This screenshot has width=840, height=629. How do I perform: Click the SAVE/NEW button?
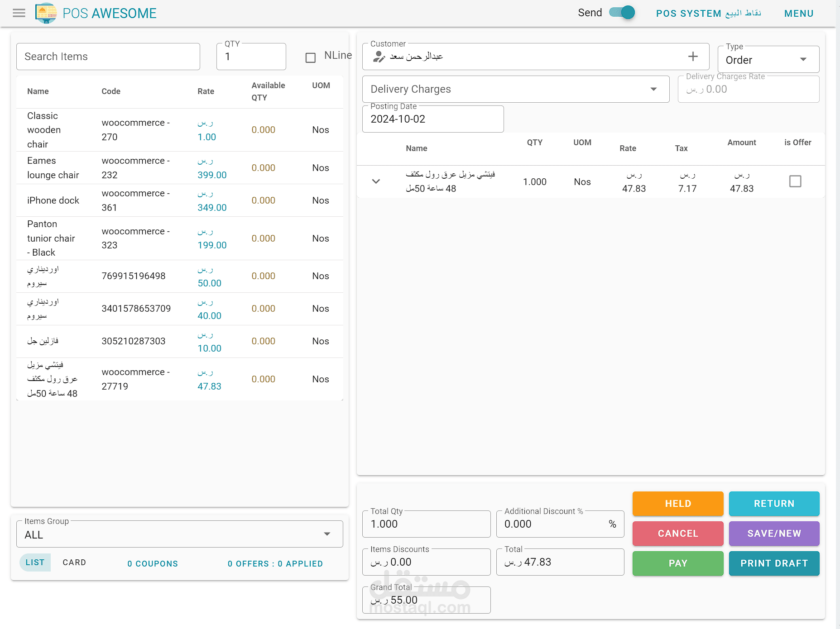click(774, 533)
